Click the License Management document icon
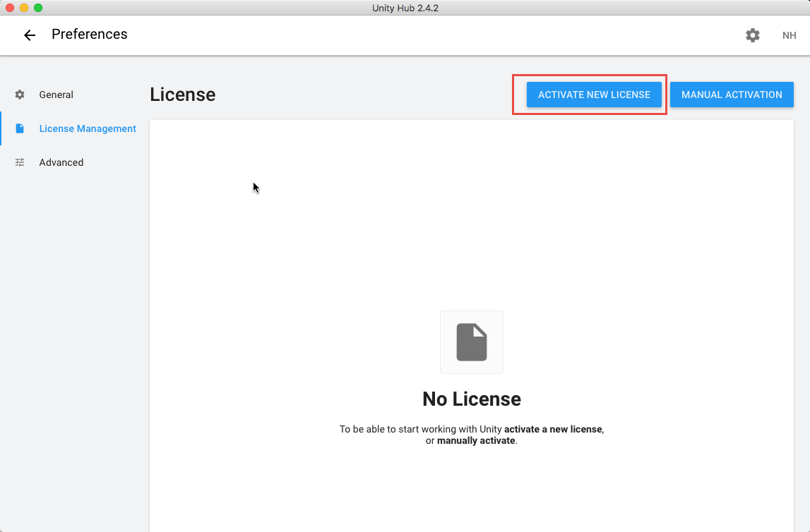 click(x=20, y=128)
